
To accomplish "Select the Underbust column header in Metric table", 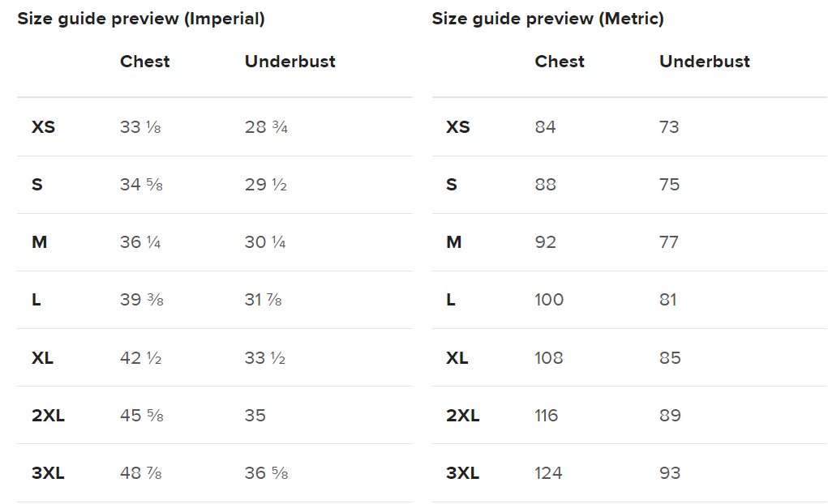I will coord(704,62).
